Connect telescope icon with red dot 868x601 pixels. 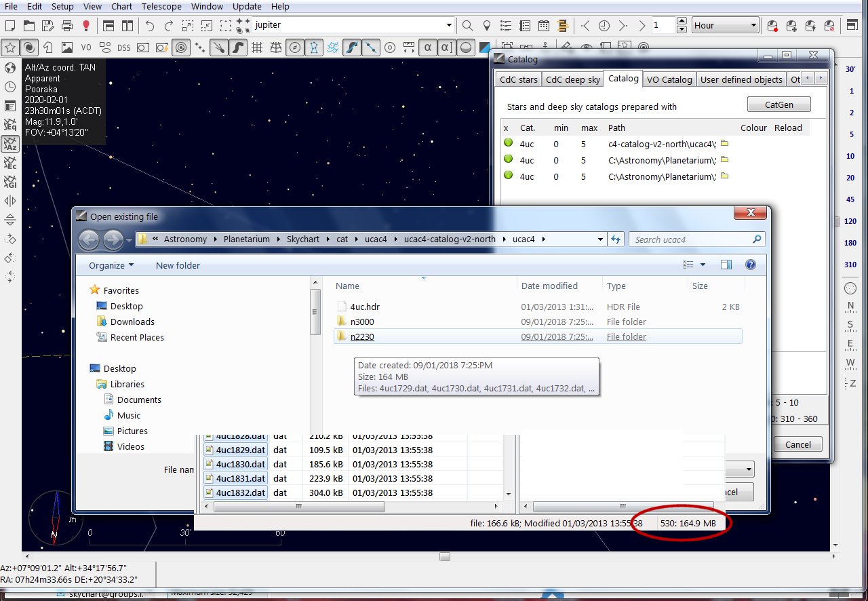(x=772, y=26)
